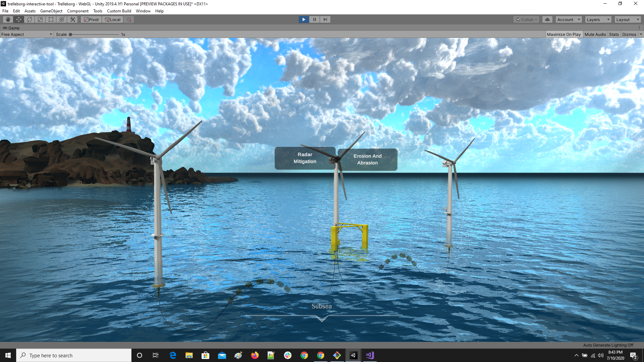Screen dimensions: 644x362
Task: Select the Move tool
Action: (19, 19)
